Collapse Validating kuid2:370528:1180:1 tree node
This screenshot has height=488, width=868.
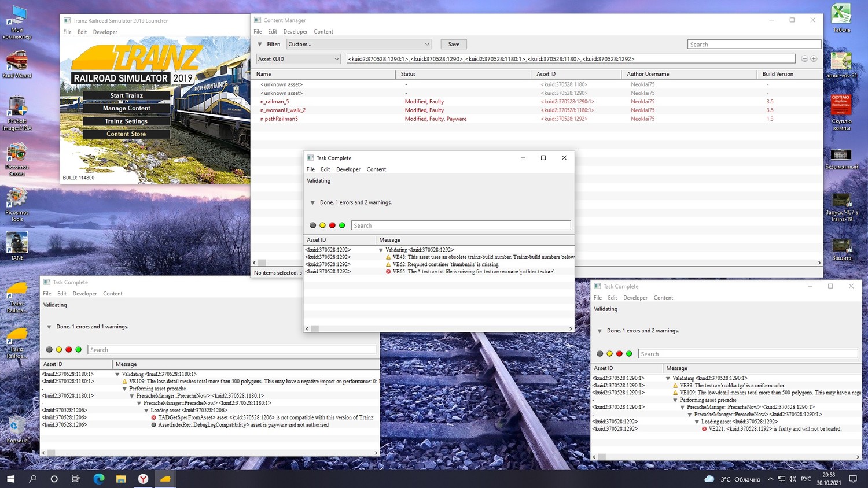117,375
